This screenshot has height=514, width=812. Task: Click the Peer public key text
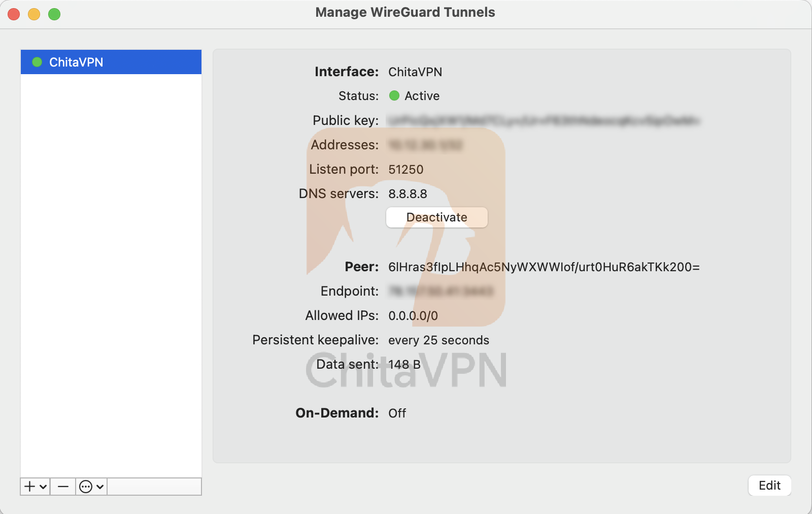point(544,267)
